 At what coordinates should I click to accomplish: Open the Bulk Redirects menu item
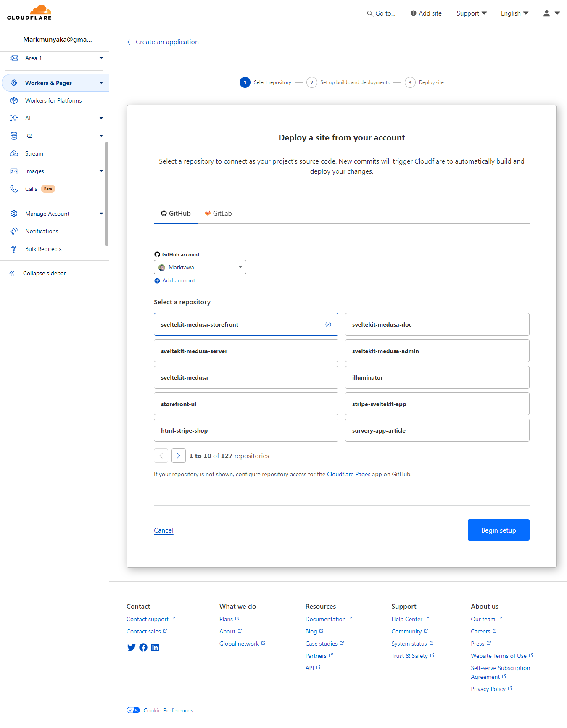(43, 249)
